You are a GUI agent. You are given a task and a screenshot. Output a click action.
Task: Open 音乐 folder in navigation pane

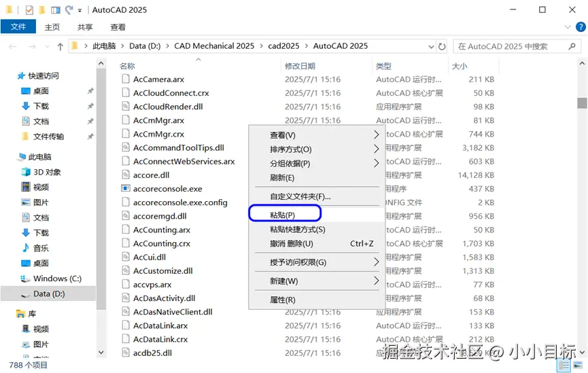point(41,248)
